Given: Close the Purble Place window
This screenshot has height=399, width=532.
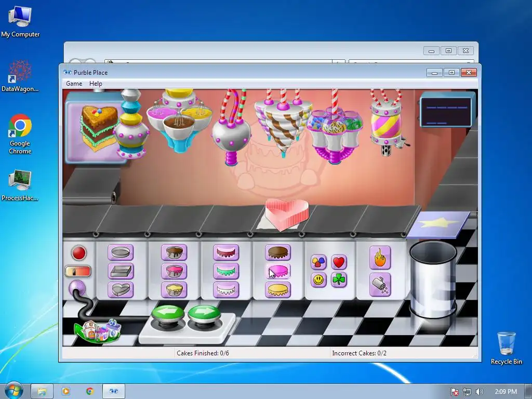Looking at the screenshot, I should click(469, 73).
